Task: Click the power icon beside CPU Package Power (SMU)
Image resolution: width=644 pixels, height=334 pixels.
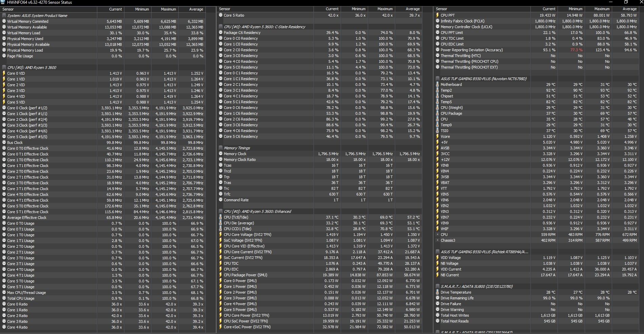Action: 221,275
